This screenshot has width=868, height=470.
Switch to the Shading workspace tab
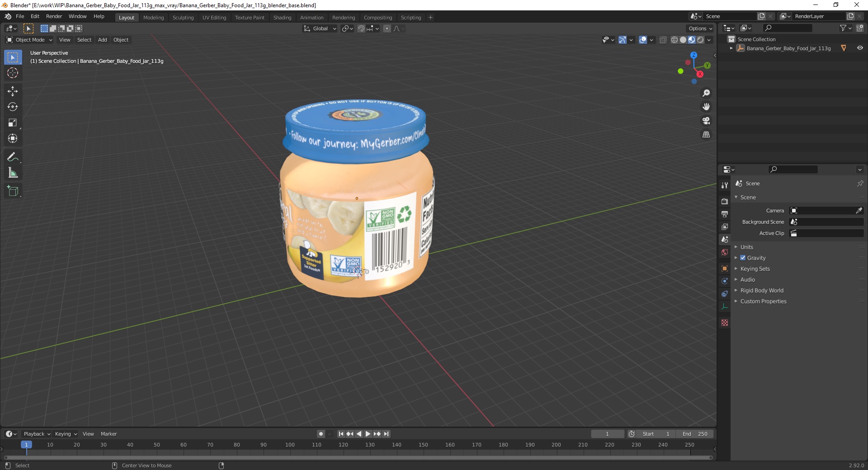[282, 18]
